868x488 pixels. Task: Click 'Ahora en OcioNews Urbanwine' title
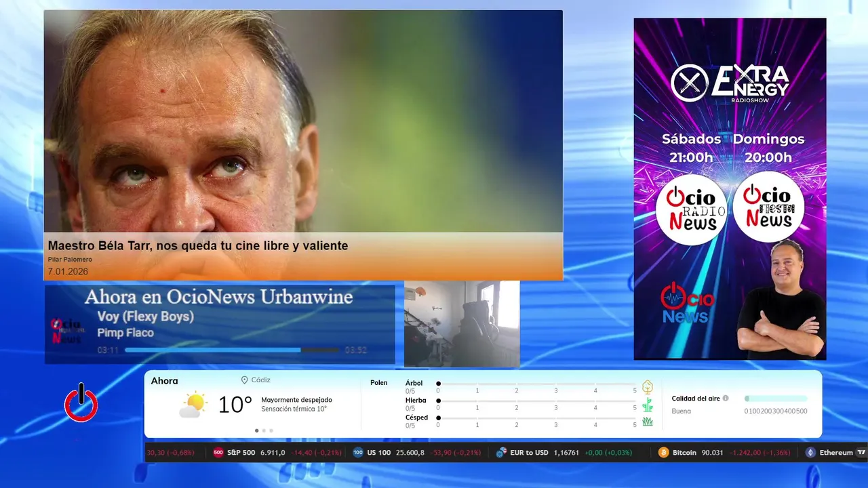click(x=218, y=297)
